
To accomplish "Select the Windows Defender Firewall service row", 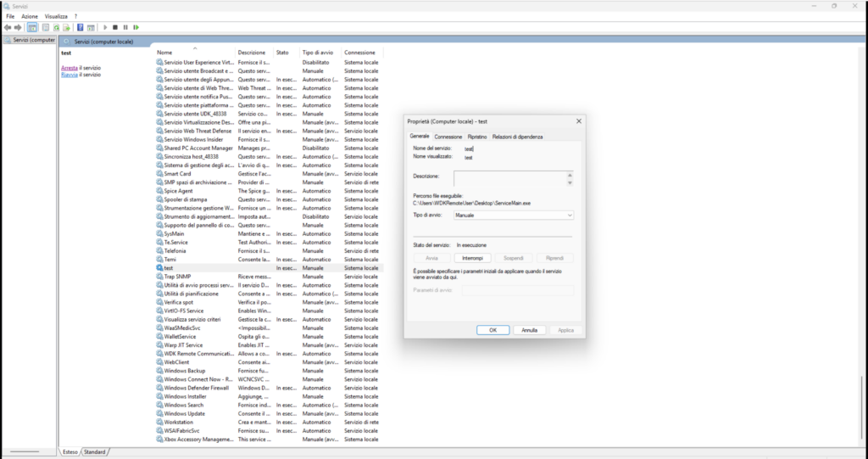I will click(x=269, y=388).
